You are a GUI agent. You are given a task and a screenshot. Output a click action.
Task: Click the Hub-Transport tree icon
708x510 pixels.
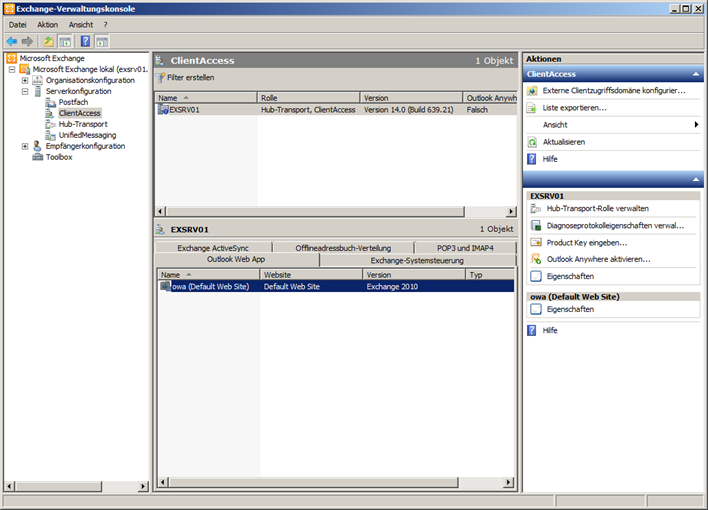51,124
